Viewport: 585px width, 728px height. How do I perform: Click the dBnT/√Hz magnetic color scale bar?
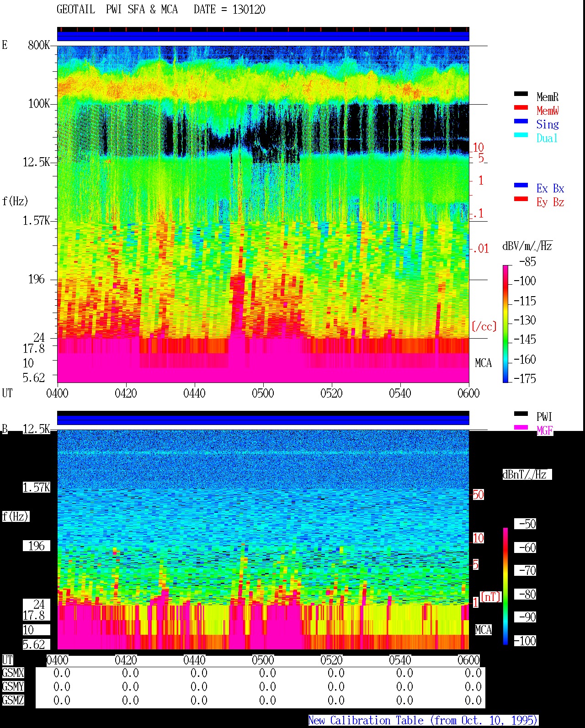coord(505,586)
